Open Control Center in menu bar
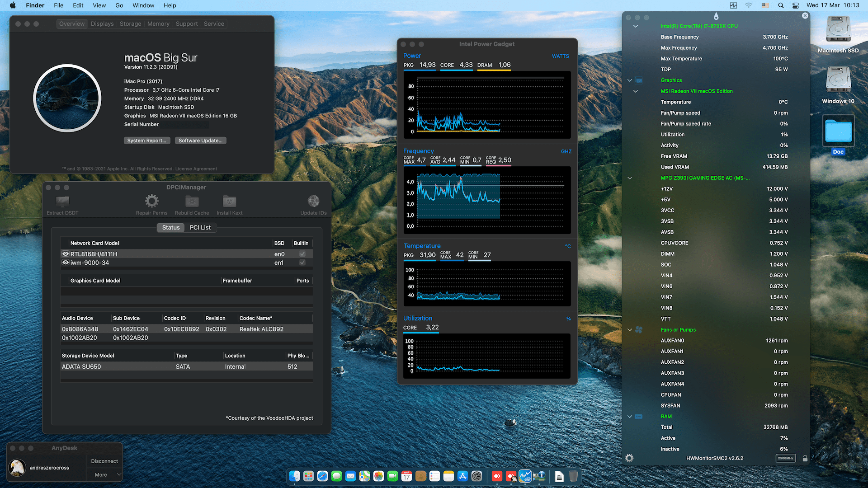The image size is (868, 488). [x=796, y=5]
